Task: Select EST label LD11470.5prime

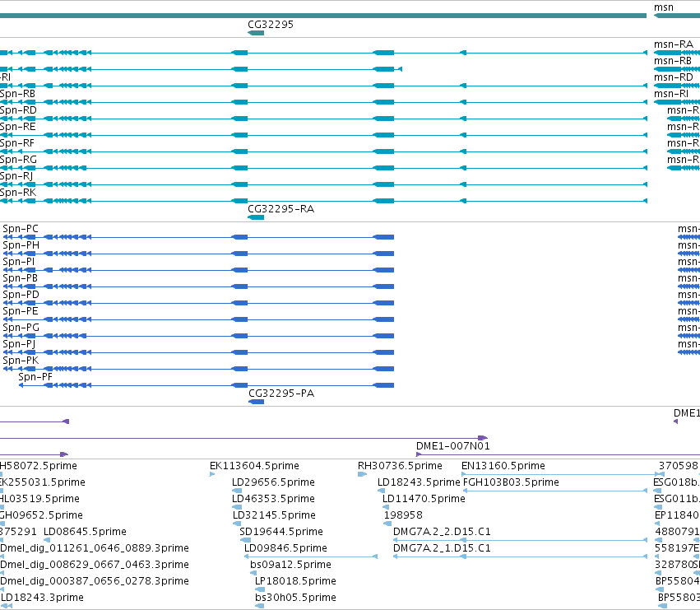Action: point(424,499)
